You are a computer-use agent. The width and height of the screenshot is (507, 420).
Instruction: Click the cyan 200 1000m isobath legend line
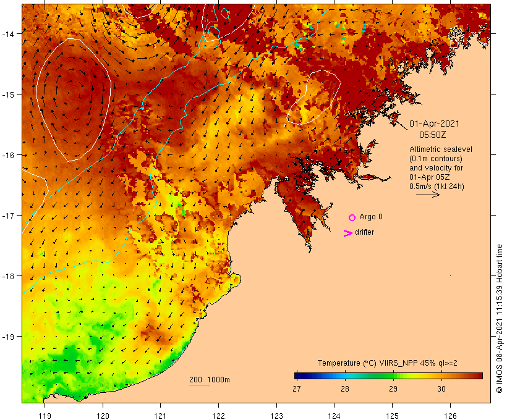[x=200, y=385]
